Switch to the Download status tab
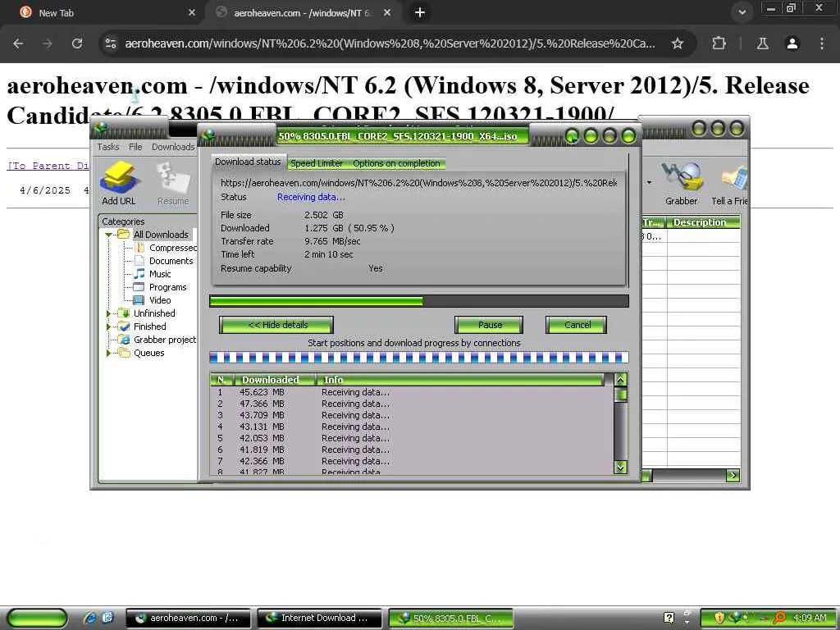This screenshot has height=630, width=840. tap(248, 162)
